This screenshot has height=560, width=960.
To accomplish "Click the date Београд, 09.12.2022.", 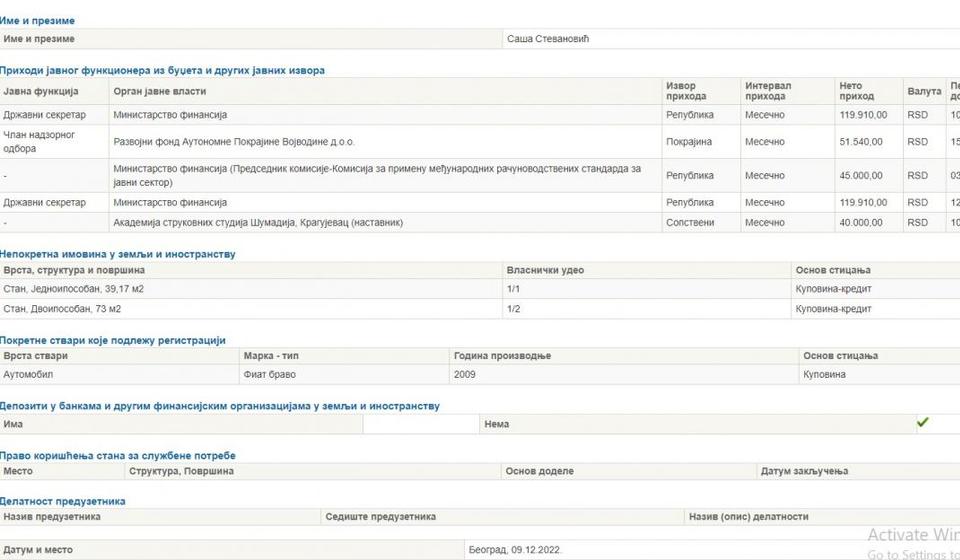I will click(x=516, y=550).
